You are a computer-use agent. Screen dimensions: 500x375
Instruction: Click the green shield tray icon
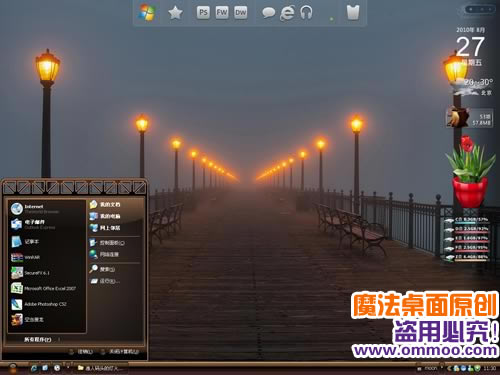click(x=477, y=368)
